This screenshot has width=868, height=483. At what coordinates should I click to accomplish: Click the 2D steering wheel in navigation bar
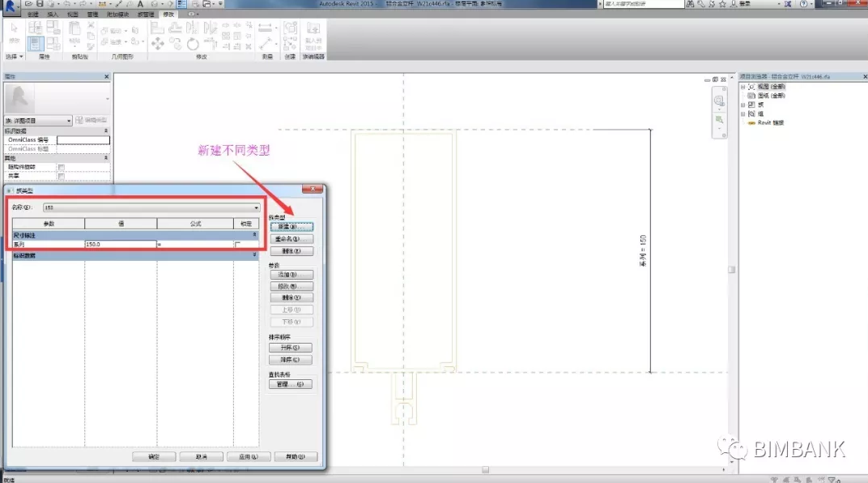pyautogui.click(x=719, y=100)
